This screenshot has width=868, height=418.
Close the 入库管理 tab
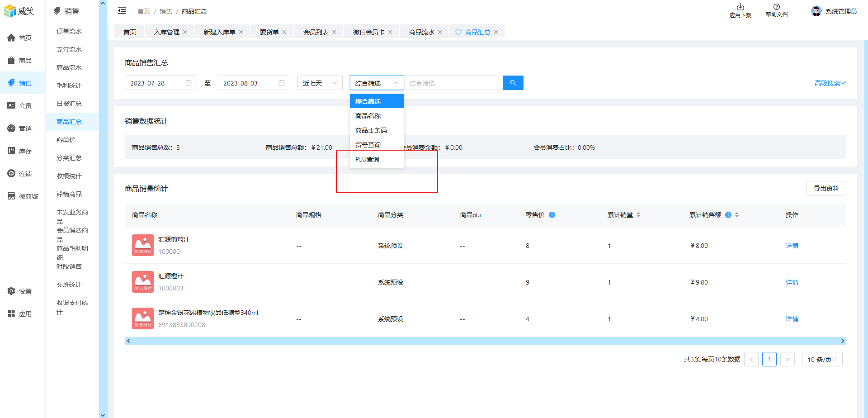(185, 32)
